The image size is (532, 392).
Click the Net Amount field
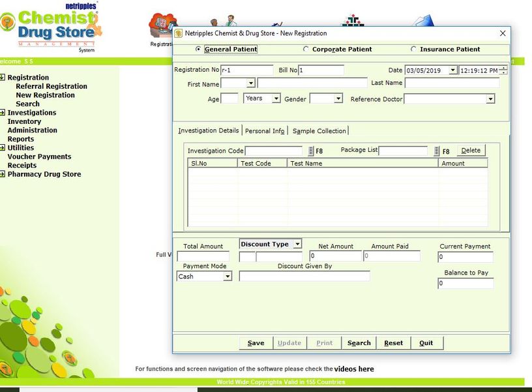tap(336, 256)
